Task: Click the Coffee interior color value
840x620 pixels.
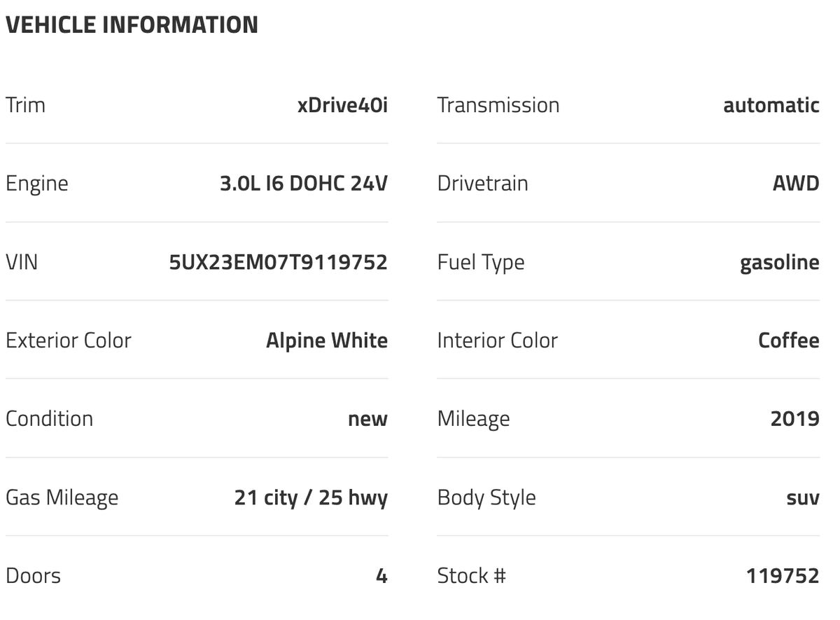Action: coord(788,340)
